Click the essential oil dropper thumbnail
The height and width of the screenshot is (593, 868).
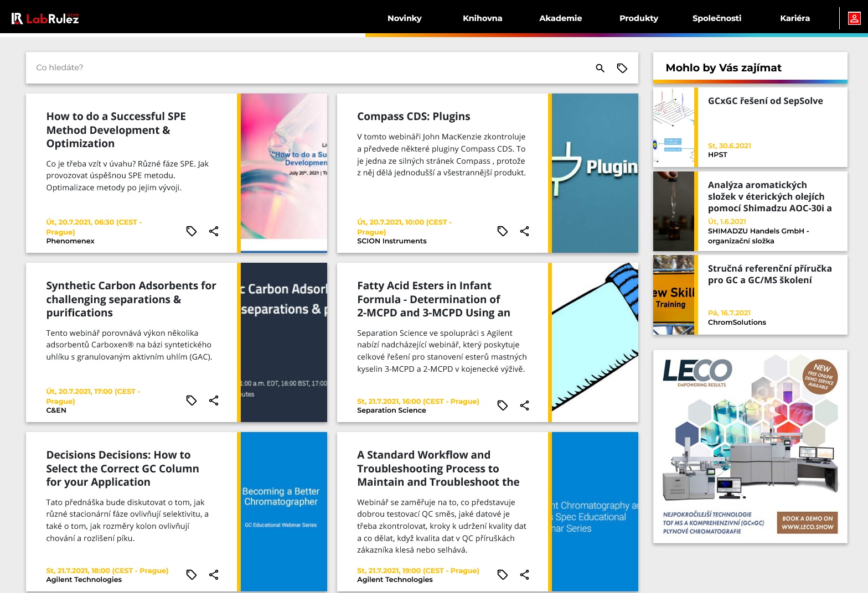(x=674, y=211)
